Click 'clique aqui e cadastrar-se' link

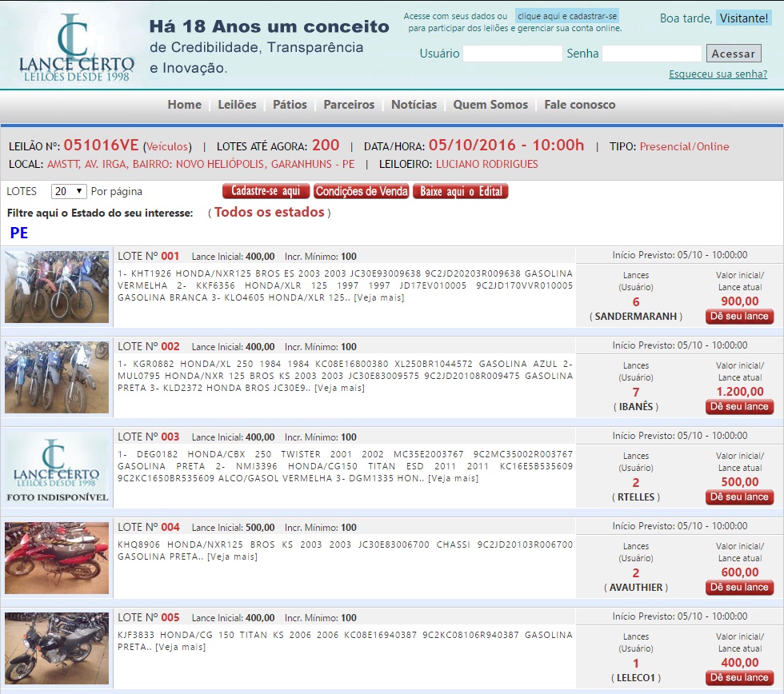pos(567,16)
